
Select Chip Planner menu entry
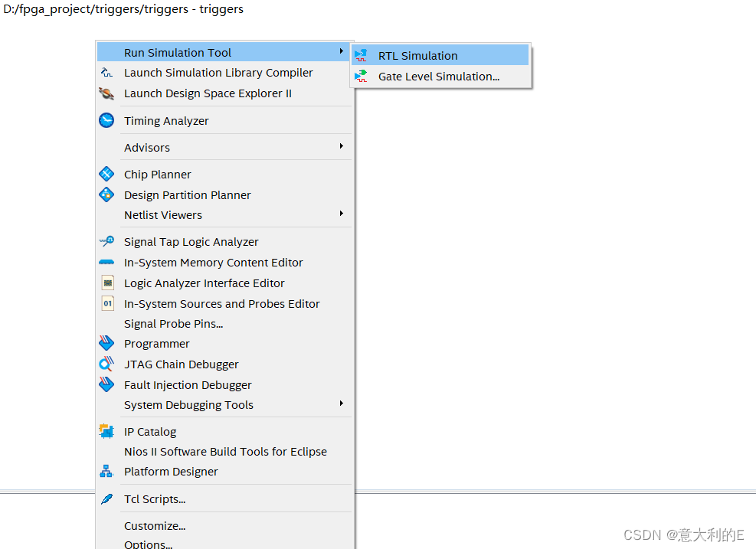click(224, 175)
